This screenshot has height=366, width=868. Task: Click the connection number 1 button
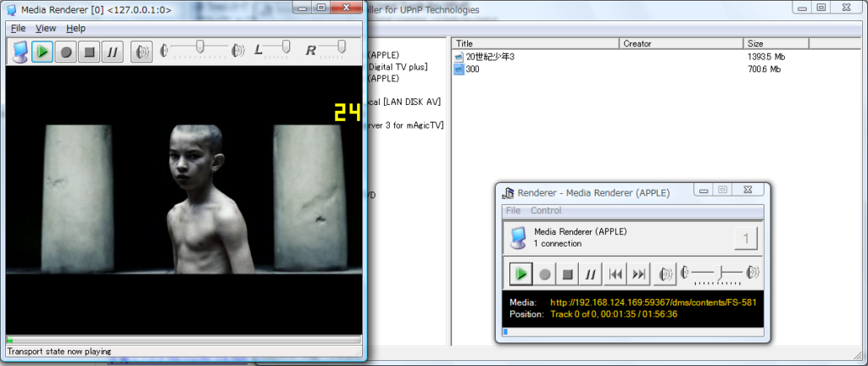pyautogui.click(x=746, y=238)
